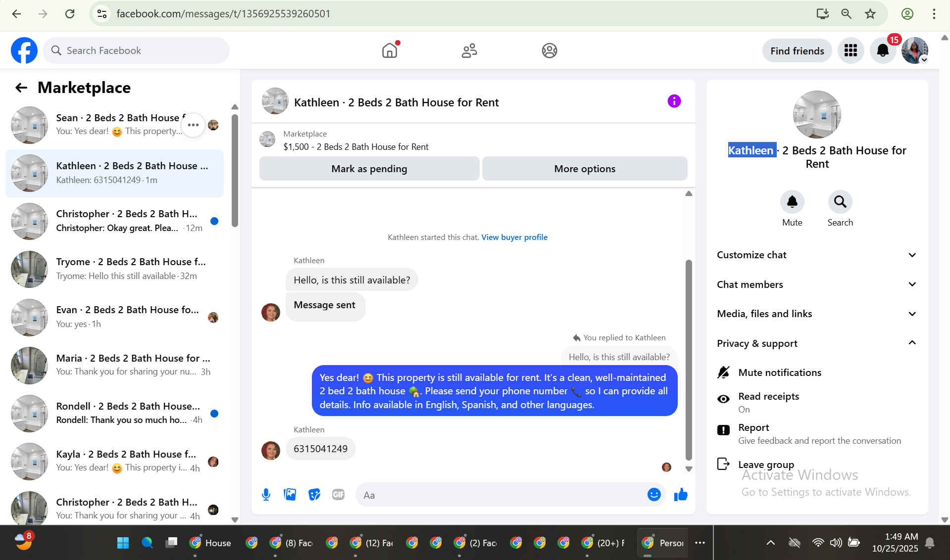Open Tryome's conversation in the list
950x560 pixels.
point(114,269)
